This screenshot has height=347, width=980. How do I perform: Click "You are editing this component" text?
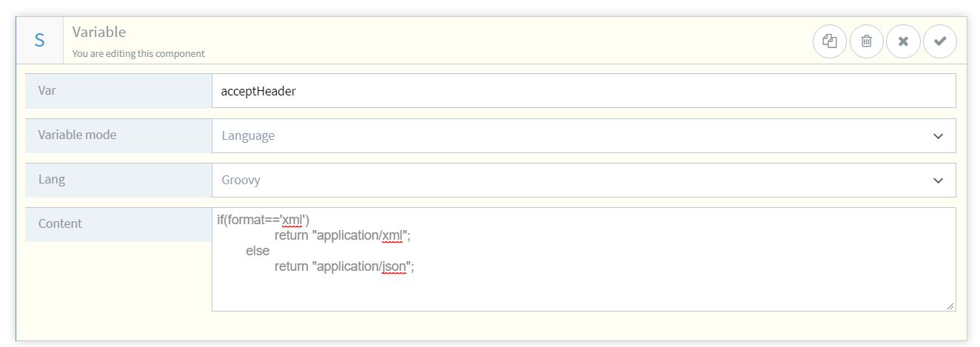pyautogui.click(x=138, y=53)
